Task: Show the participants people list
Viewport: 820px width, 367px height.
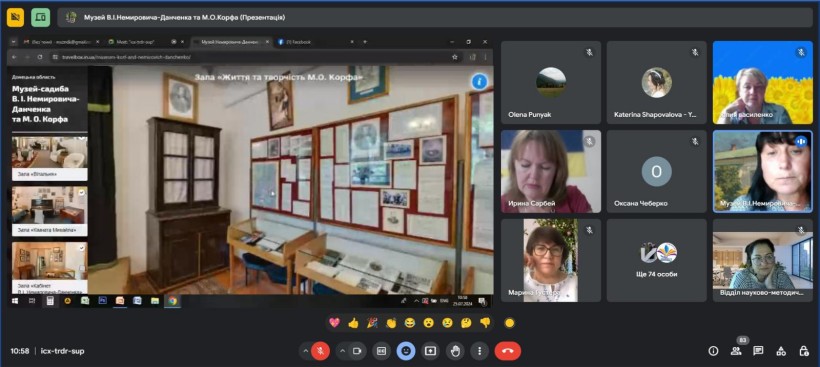Action: click(736, 351)
